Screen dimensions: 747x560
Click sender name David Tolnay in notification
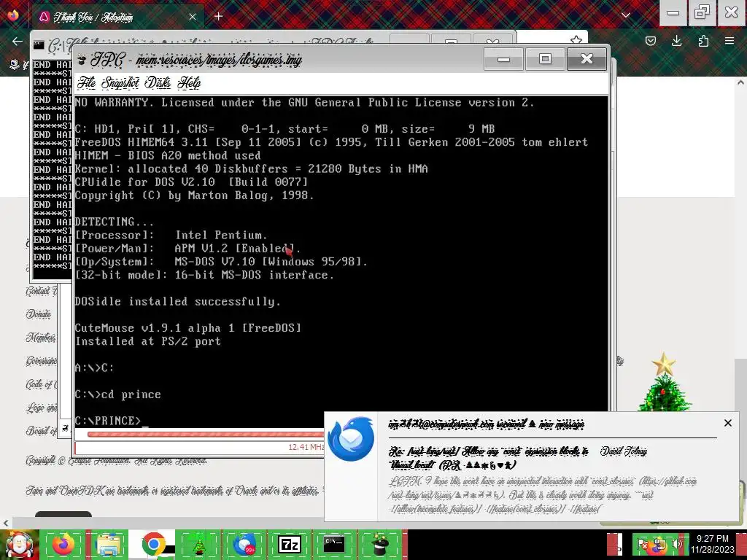[x=623, y=451]
